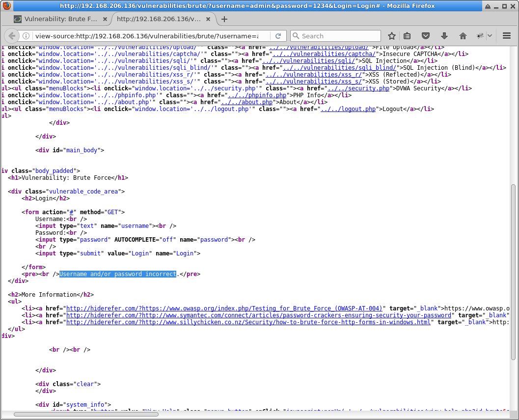Go back using the back arrow
The height and width of the screenshot is (420, 519).
click(x=12, y=36)
